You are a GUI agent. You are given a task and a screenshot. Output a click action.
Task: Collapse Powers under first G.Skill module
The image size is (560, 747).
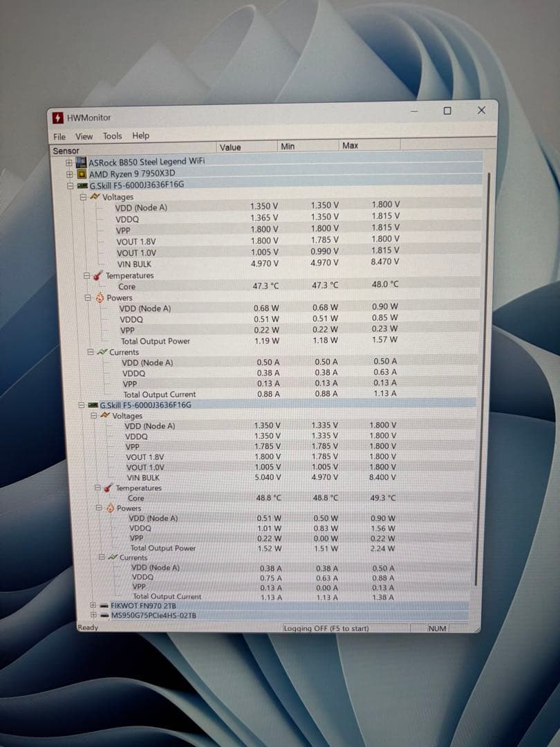(x=88, y=297)
